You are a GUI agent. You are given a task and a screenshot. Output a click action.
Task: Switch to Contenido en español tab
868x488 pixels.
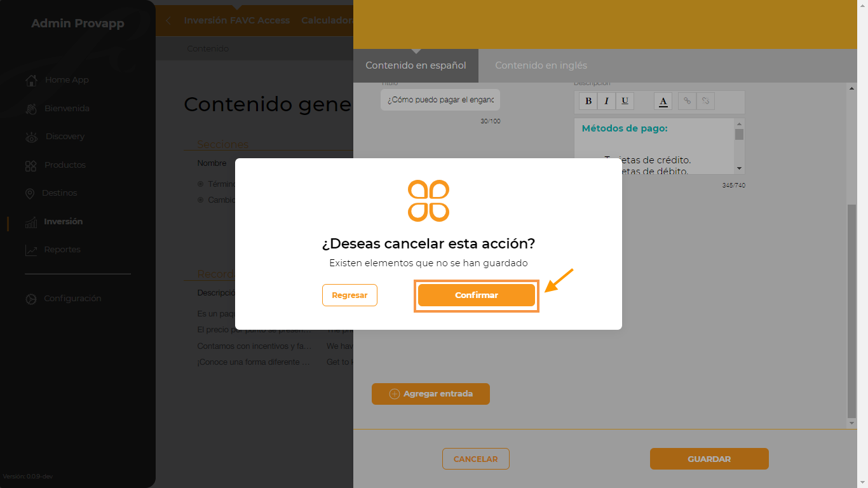416,65
